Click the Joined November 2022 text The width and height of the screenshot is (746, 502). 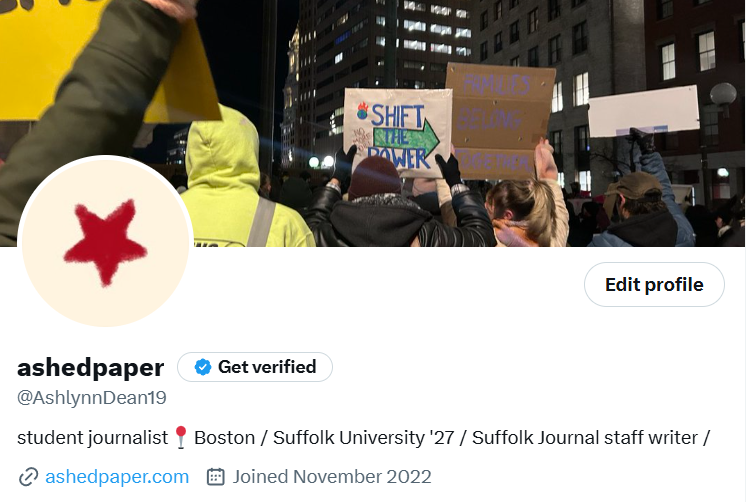point(332,477)
